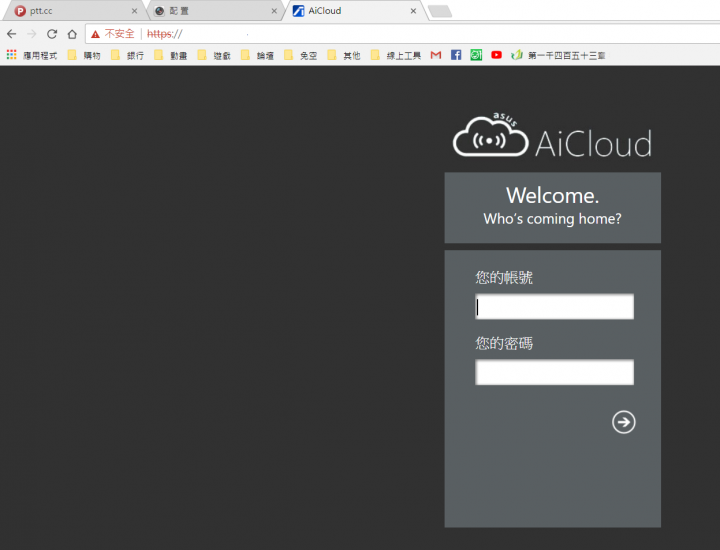
Task: Focus the password input field
Action: pyautogui.click(x=554, y=372)
